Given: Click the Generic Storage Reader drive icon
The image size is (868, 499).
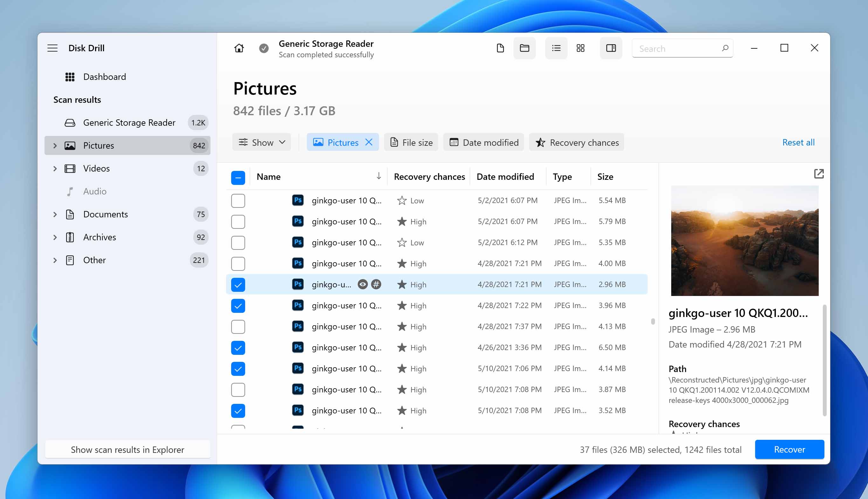Looking at the screenshot, I should coord(70,123).
